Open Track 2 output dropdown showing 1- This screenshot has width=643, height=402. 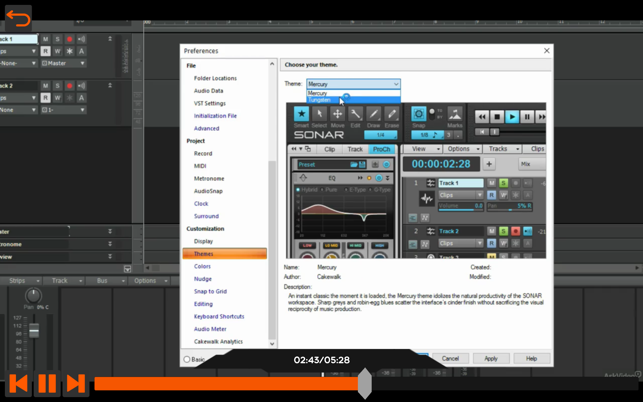tap(63, 110)
